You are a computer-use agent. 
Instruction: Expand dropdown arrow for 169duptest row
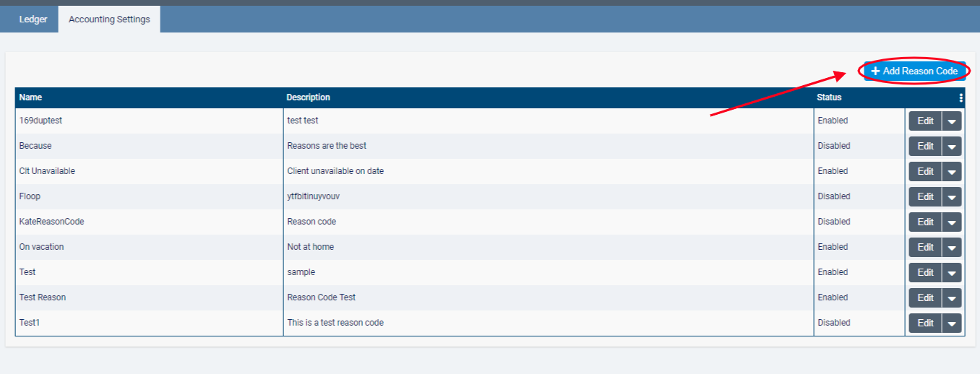tap(952, 121)
